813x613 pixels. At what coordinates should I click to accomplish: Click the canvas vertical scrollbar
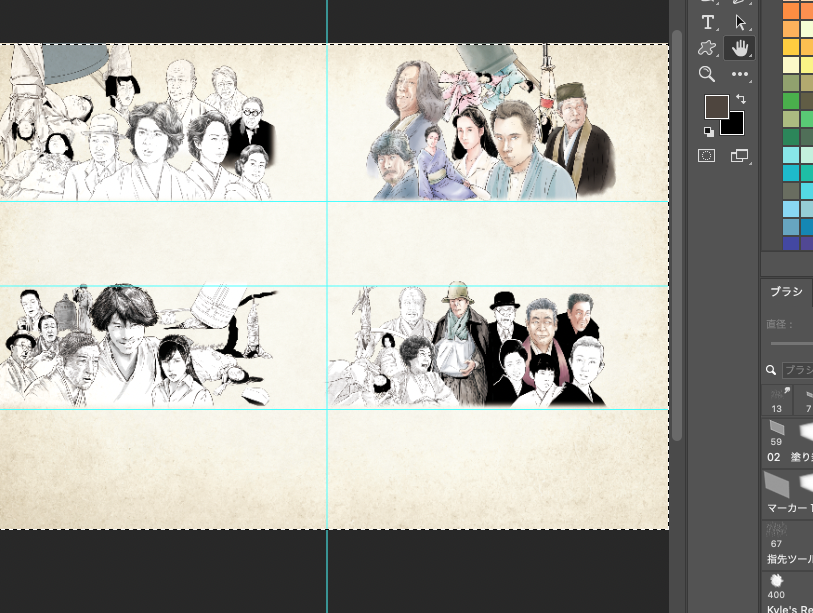677,235
